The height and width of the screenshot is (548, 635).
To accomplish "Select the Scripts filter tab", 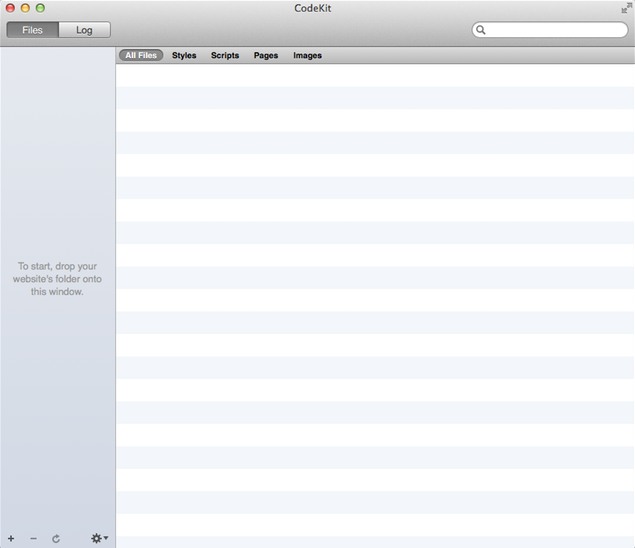I will [225, 55].
